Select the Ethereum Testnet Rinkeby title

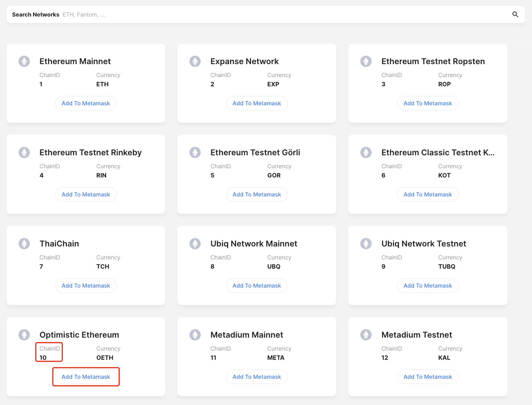[x=91, y=152]
